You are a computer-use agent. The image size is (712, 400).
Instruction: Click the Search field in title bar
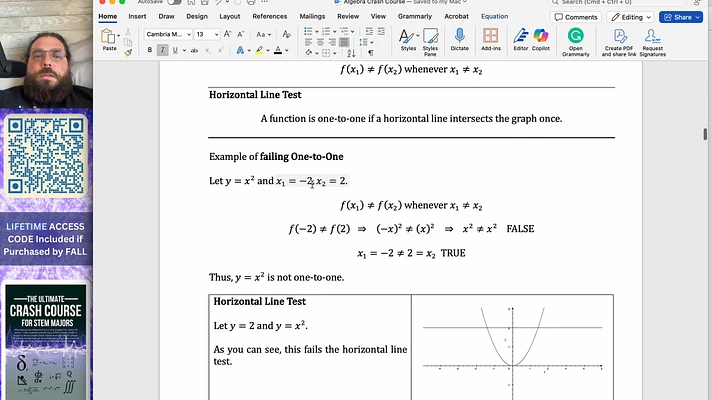(620, 2)
